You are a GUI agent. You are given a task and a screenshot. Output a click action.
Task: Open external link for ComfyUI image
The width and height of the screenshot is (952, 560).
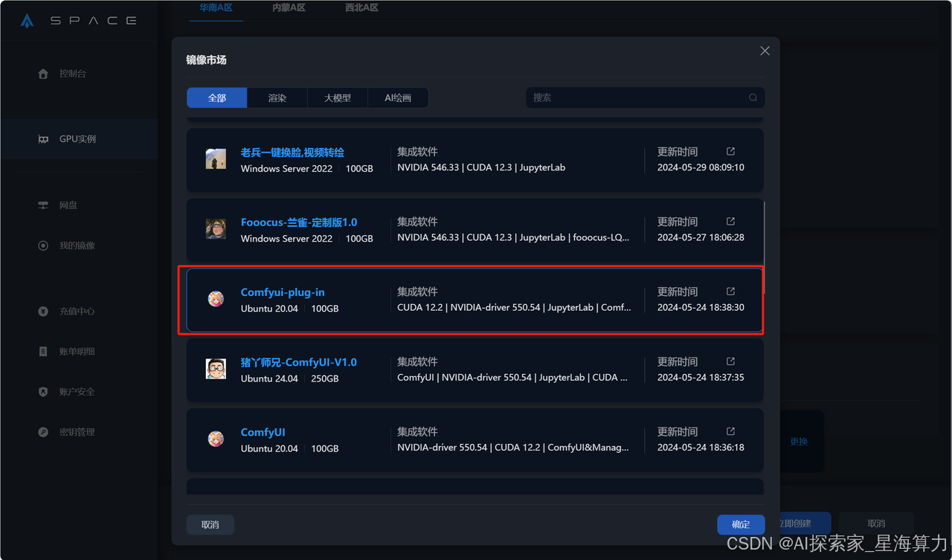[730, 431]
